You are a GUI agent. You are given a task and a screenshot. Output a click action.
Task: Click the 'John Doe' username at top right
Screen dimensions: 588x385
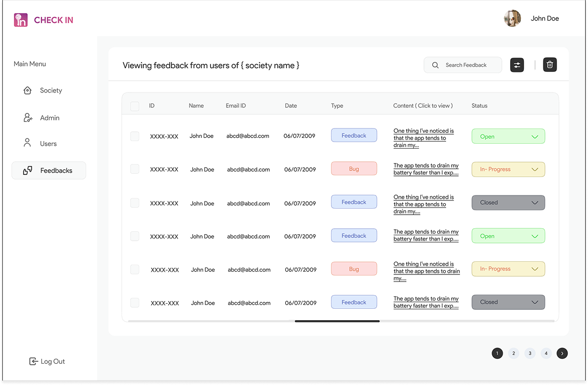[x=544, y=19]
